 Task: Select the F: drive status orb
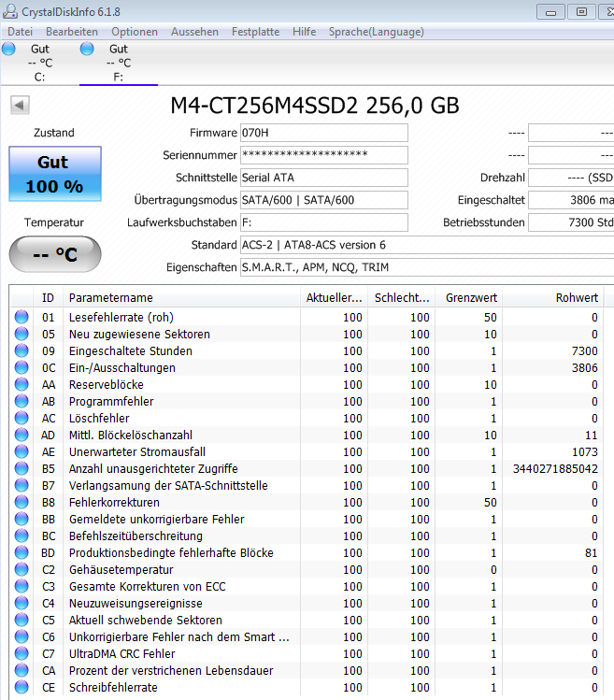click(x=87, y=49)
